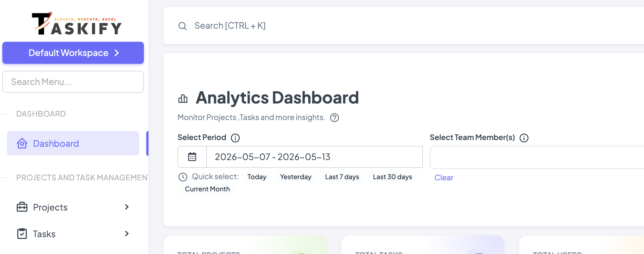Click the Taskify logo
Screen dimensions: 644x254
(x=77, y=23)
